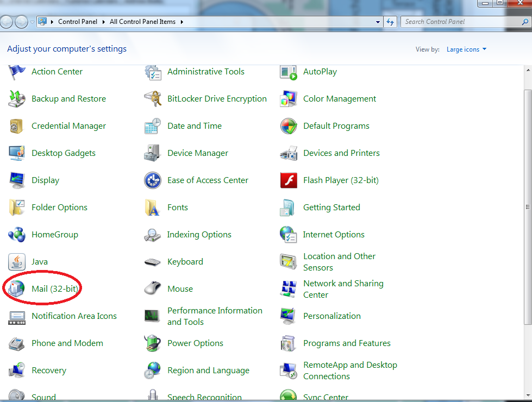Image resolution: width=532 pixels, height=402 pixels.
Task: Open the recent pages dropdown beside Forward
Action: coord(32,22)
